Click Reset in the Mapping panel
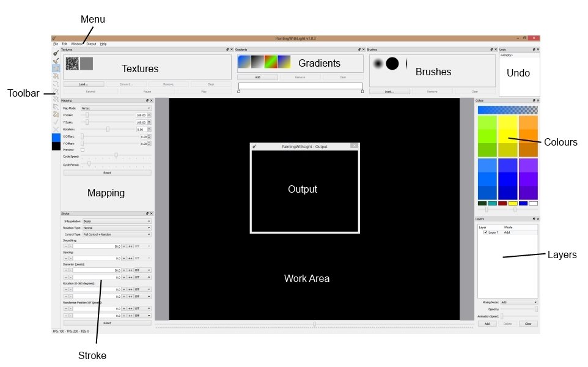 107,173
